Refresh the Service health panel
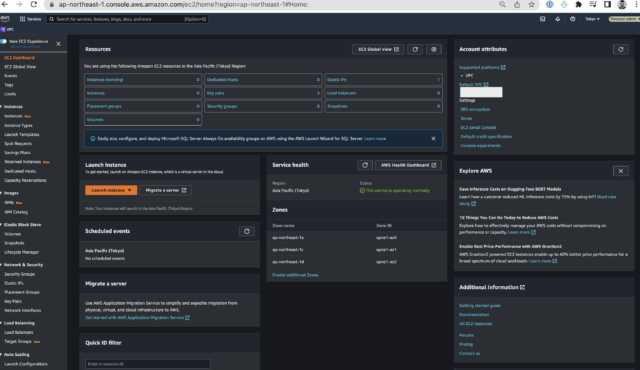This screenshot has width=640, height=370. coord(365,165)
